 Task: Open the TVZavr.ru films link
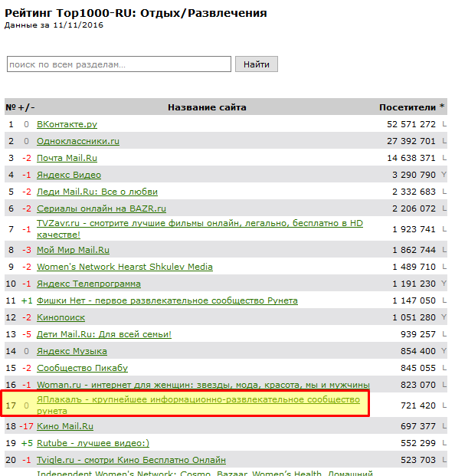click(x=200, y=229)
